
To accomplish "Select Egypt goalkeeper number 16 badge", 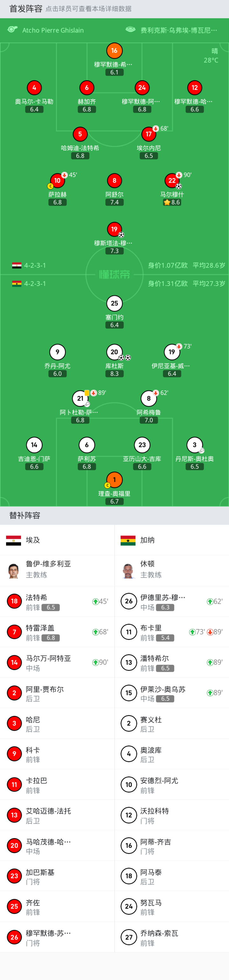I will 114,51.
